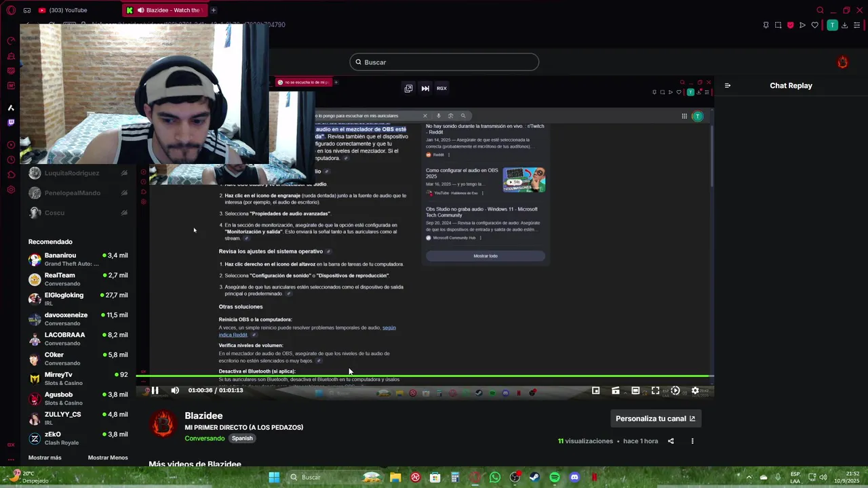This screenshot has width=868, height=488.
Task: Mute the video volume speaker icon
Action: (x=175, y=390)
